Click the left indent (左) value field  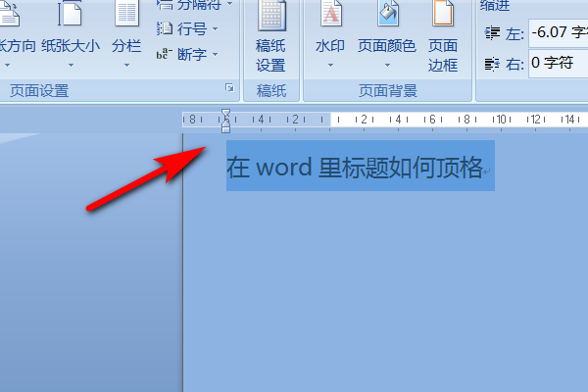(x=558, y=33)
